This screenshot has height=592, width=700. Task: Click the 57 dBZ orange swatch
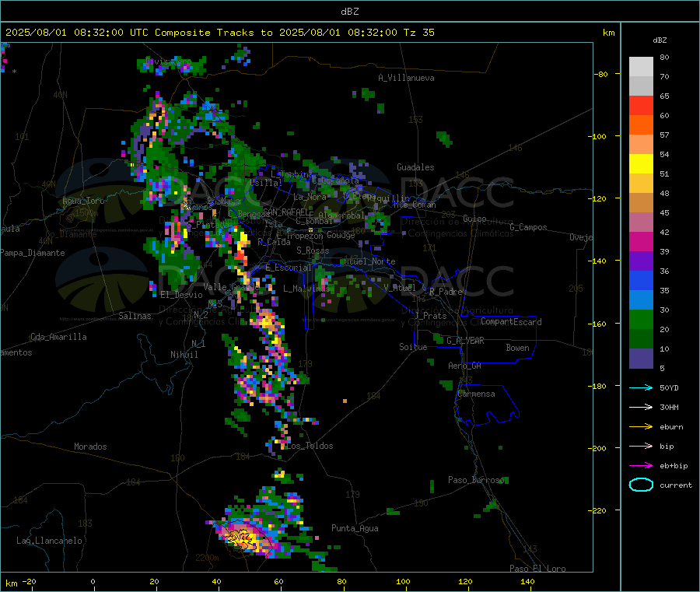pos(641,125)
